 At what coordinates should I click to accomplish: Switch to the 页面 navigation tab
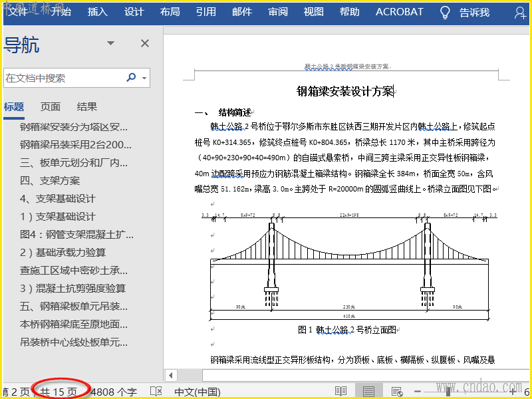point(51,107)
